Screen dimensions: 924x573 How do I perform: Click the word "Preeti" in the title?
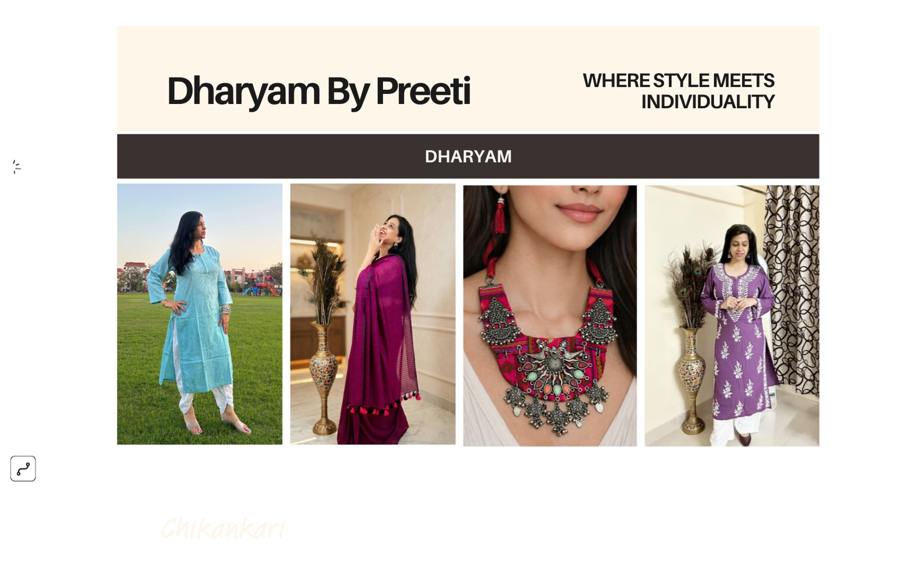pos(423,91)
